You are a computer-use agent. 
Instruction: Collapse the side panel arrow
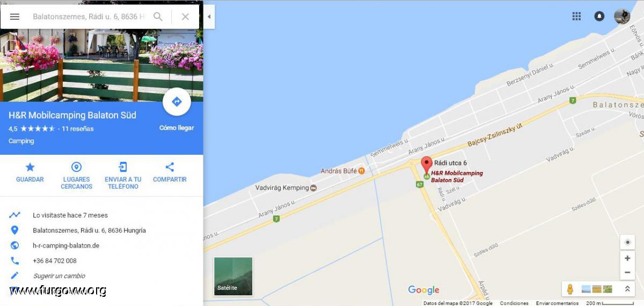coord(209,17)
